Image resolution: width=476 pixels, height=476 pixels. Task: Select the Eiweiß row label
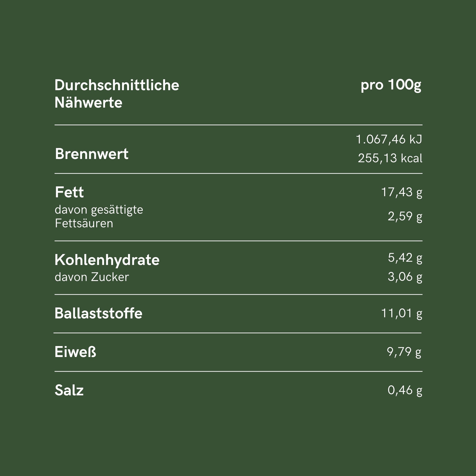coord(75,352)
